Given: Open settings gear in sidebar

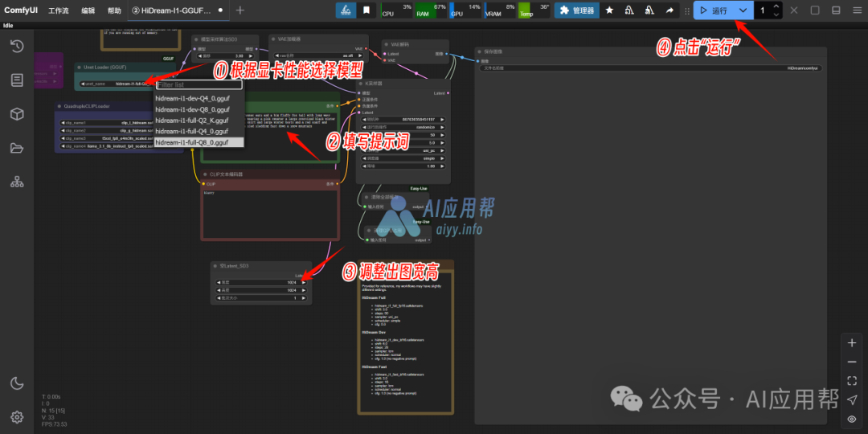Looking at the screenshot, I should (17, 417).
